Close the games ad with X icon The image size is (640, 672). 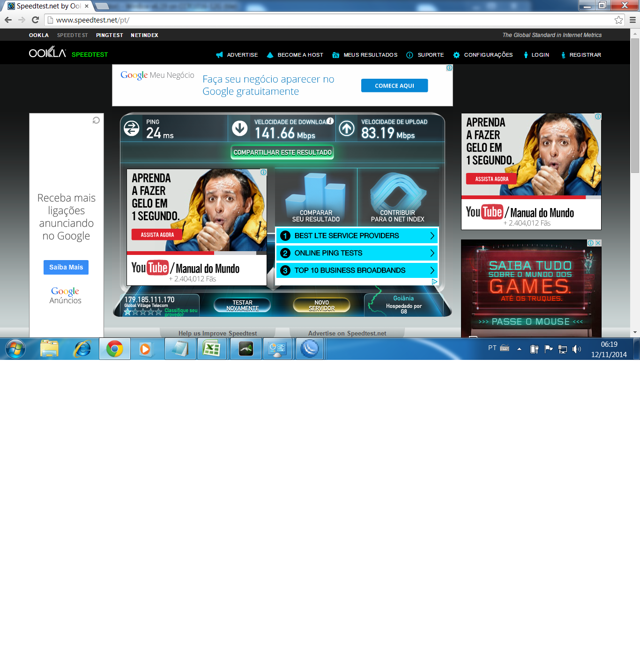(x=598, y=243)
